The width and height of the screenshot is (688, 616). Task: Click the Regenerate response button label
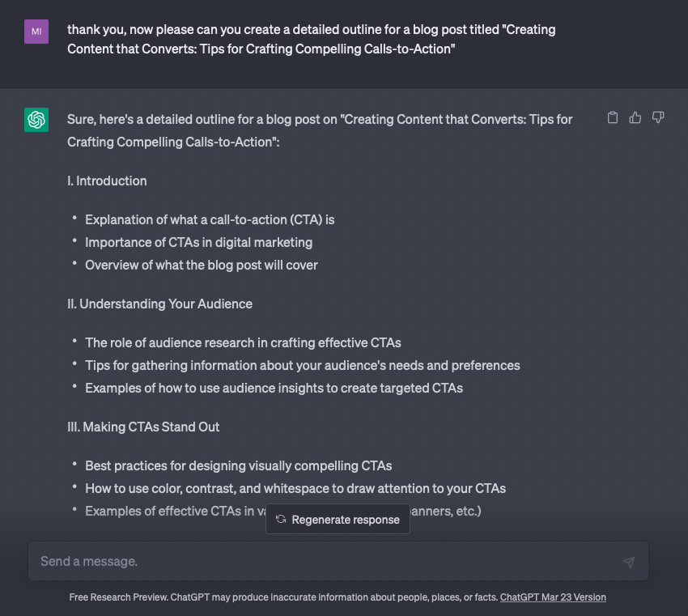pyautogui.click(x=346, y=520)
